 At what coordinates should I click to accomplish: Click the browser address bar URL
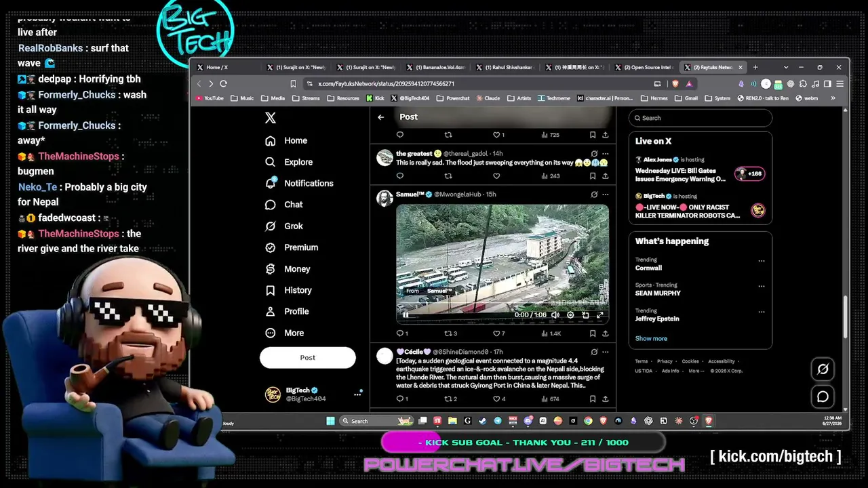click(386, 84)
